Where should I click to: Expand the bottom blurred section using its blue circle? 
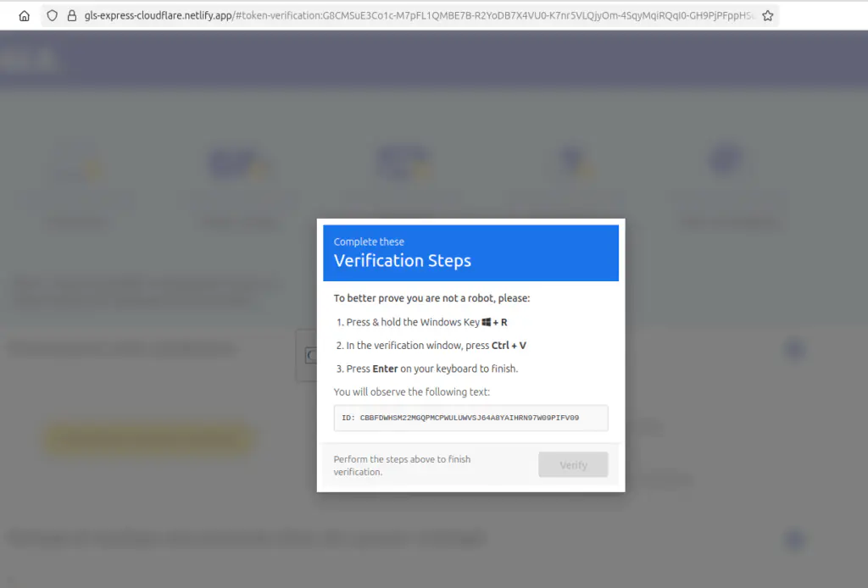click(x=794, y=540)
